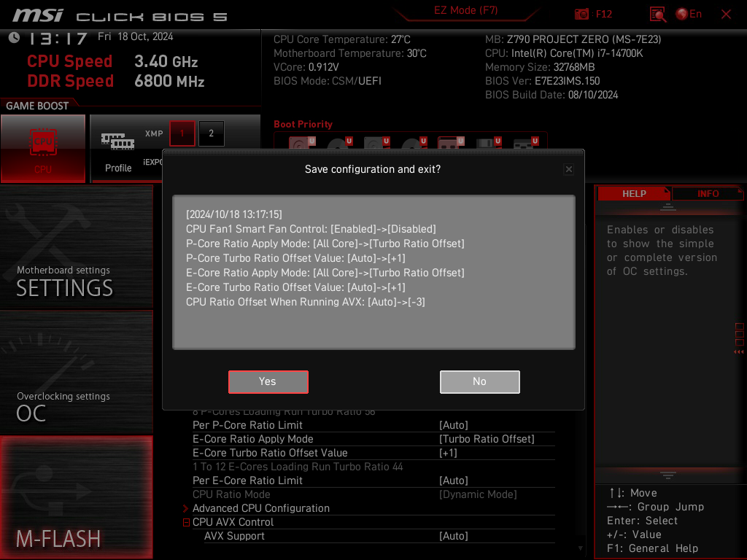Click the date 'Fri 18 Oct, 2024'

click(x=135, y=36)
